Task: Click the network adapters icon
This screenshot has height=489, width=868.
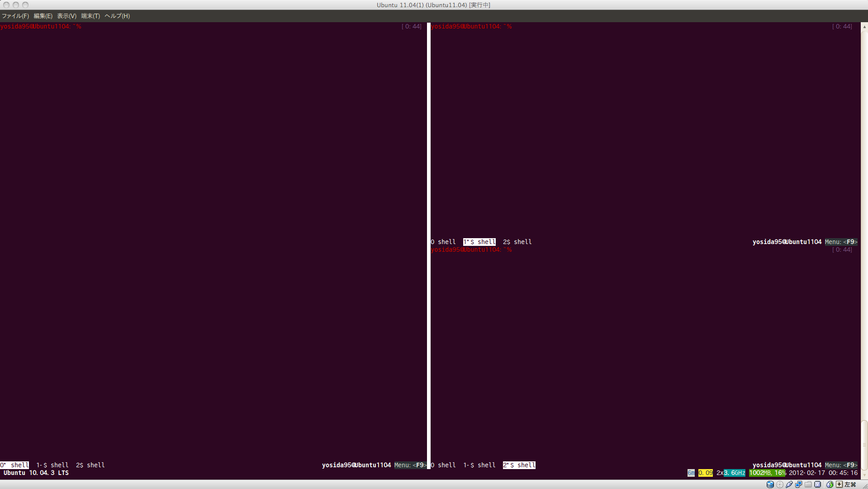Action: click(799, 484)
